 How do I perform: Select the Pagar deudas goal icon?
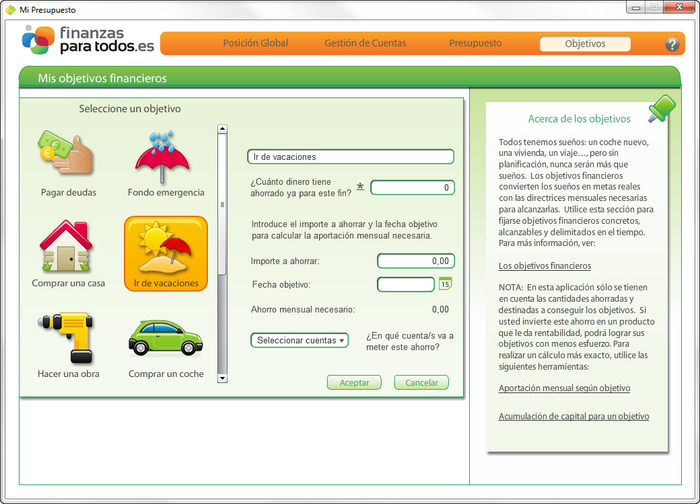[x=66, y=156]
